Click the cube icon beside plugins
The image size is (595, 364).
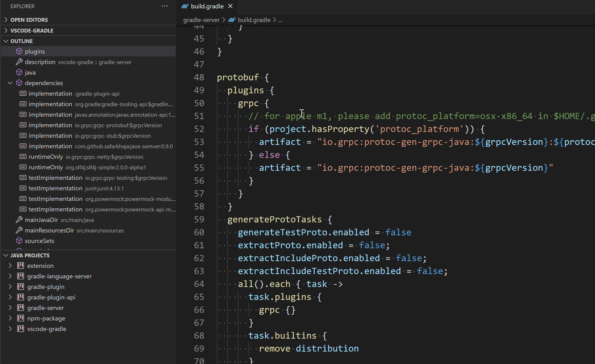pyautogui.click(x=19, y=51)
